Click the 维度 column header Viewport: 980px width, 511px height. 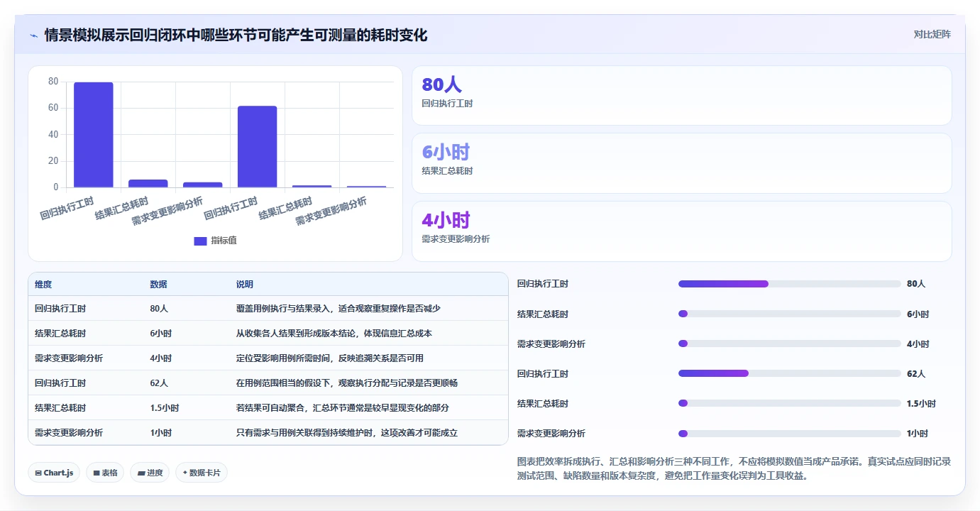[x=43, y=285]
